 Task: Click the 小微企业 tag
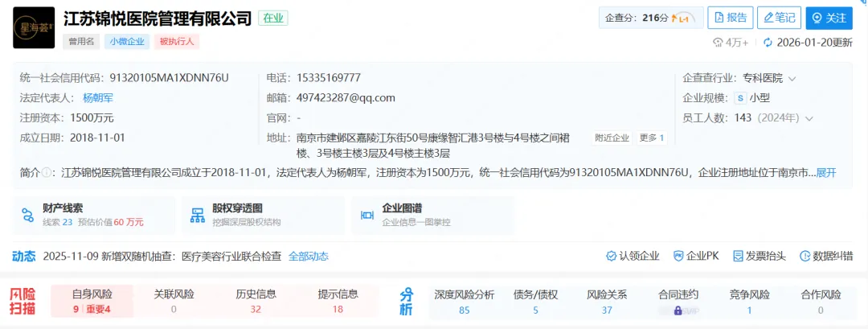(x=127, y=42)
